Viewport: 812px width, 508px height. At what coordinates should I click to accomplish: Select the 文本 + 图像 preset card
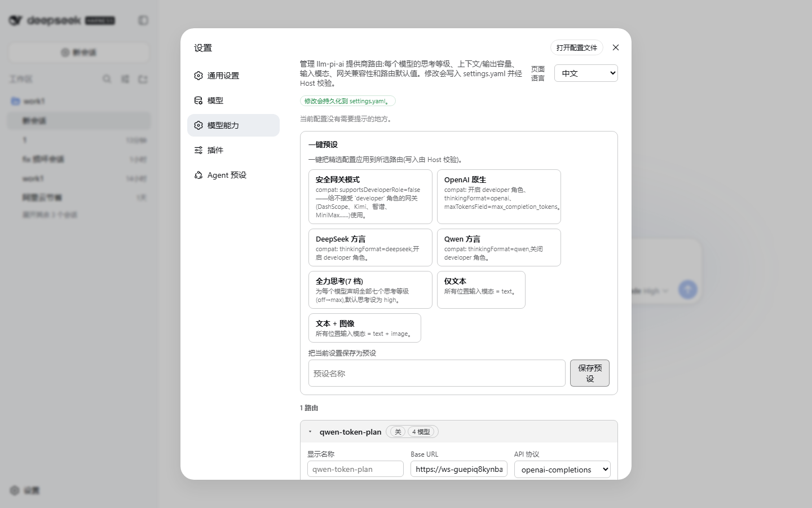click(x=365, y=328)
